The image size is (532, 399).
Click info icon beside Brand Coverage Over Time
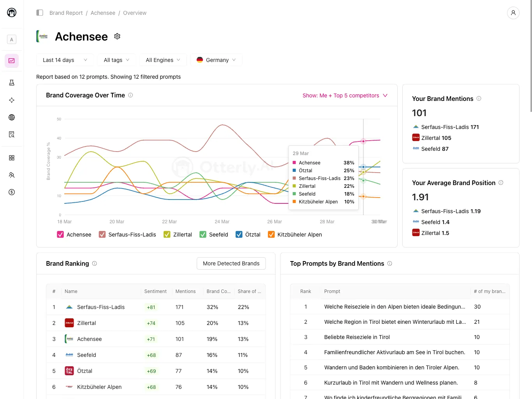pyautogui.click(x=130, y=95)
